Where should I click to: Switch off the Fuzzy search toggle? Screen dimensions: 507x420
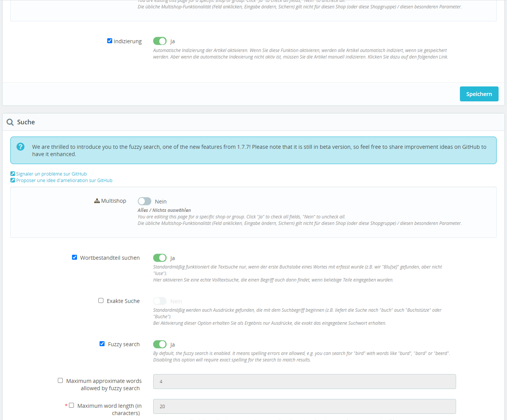tap(160, 344)
